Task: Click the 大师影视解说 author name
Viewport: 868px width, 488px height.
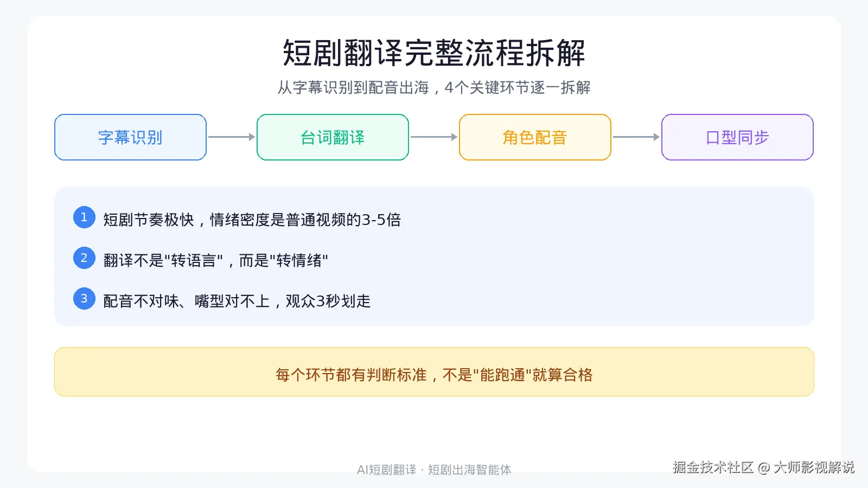Action: 814,467
